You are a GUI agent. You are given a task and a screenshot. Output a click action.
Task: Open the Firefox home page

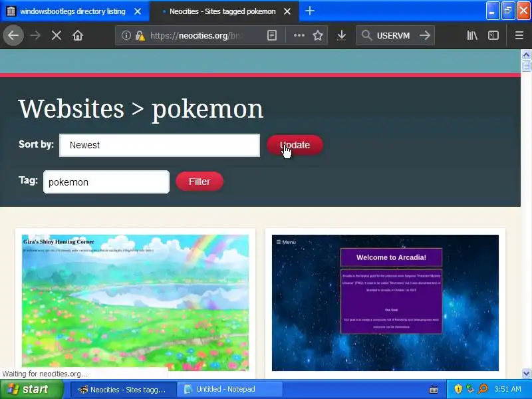[x=78, y=35]
